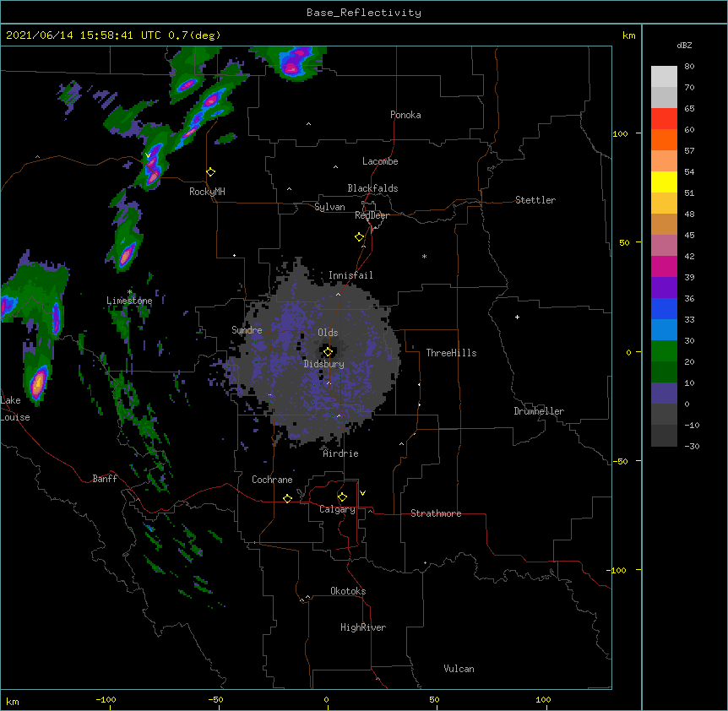The height and width of the screenshot is (711, 728).
Task: Click the 50 tick label on right axis
Action: tap(624, 242)
